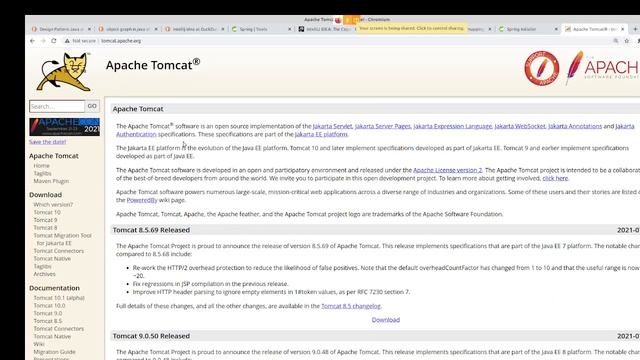Image resolution: width=640 pixels, height=360 pixels.
Task: Open Tomcat Connectors under Download
Action: coord(58,251)
